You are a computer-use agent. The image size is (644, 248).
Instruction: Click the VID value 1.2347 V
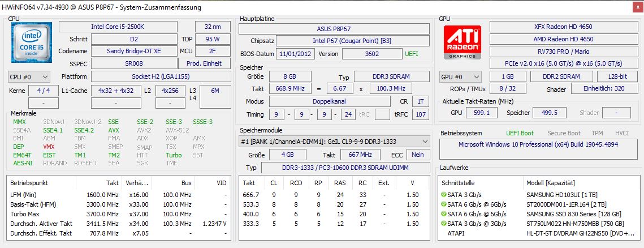214,224
